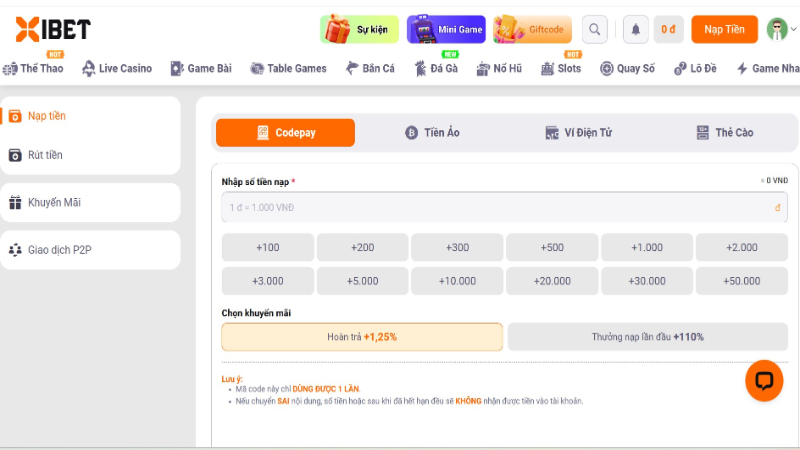Select Nạp tiền in sidebar

[x=90, y=116]
